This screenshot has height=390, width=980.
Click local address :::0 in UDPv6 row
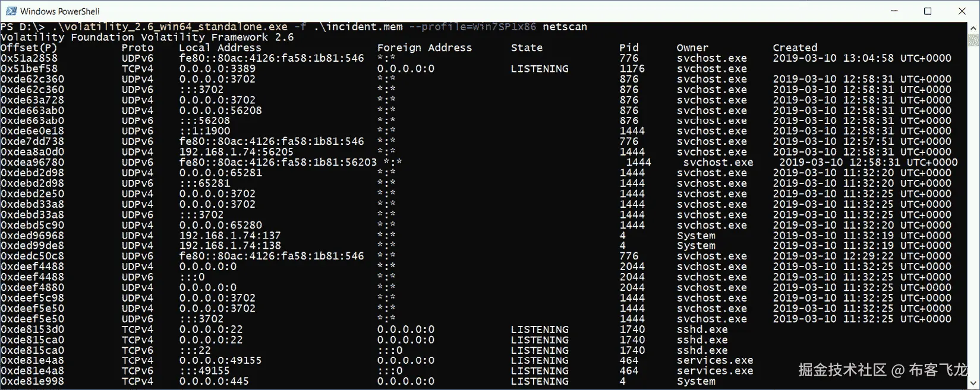[x=192, y=277]
